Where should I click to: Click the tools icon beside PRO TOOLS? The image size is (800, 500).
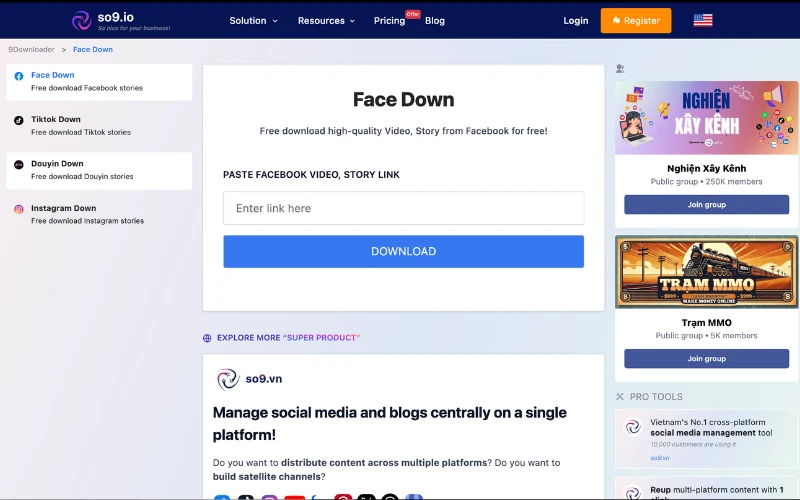pos(620,396)
